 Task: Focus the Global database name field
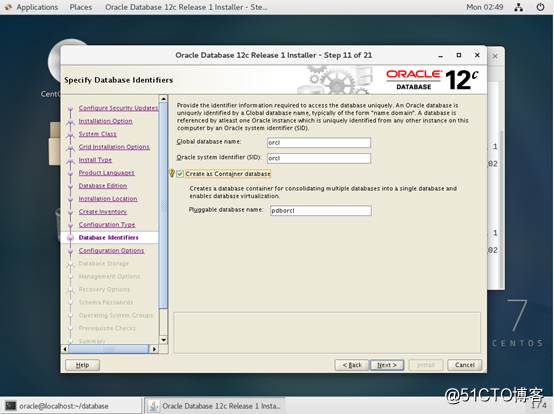point(319,142)
